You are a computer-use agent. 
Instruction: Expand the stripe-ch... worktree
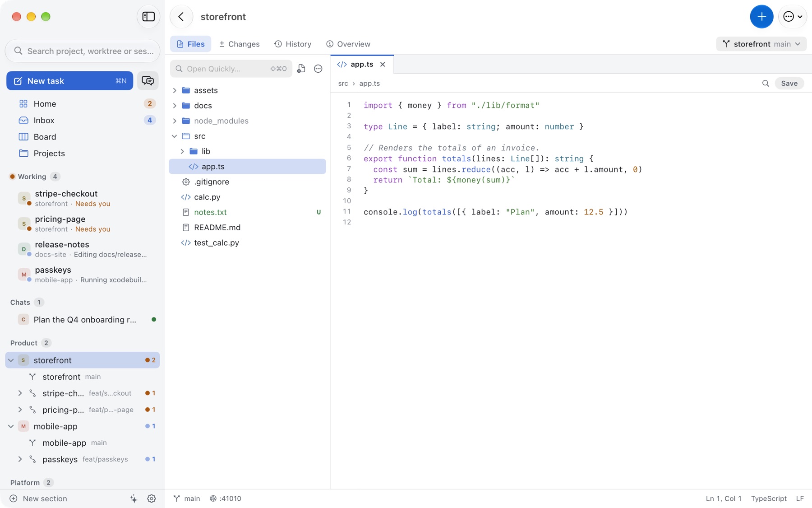tap(20, 393)
